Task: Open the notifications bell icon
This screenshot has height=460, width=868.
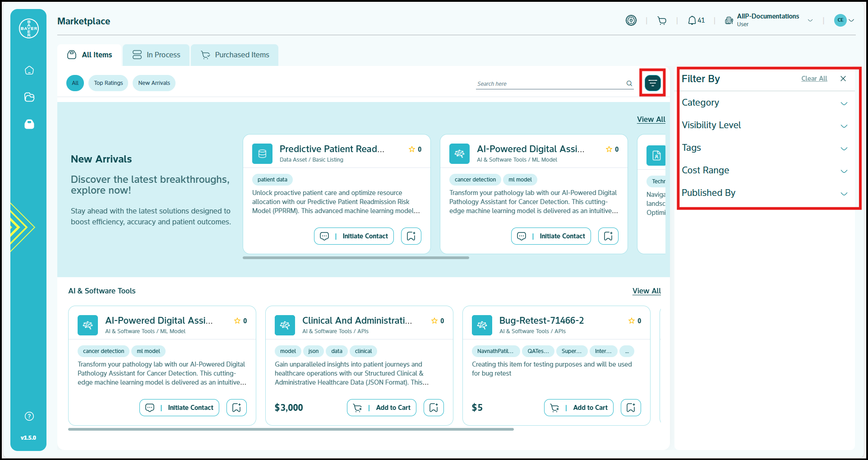Action: (692, 21)
